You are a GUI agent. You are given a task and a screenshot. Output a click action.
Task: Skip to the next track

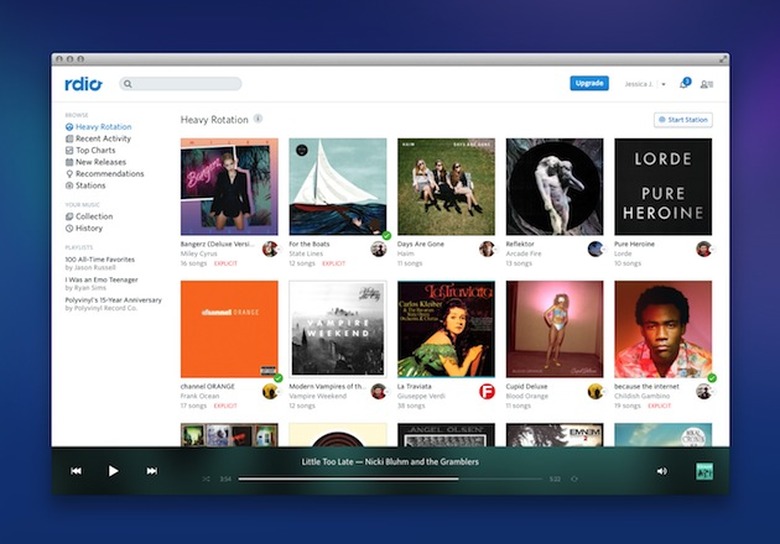152,471
